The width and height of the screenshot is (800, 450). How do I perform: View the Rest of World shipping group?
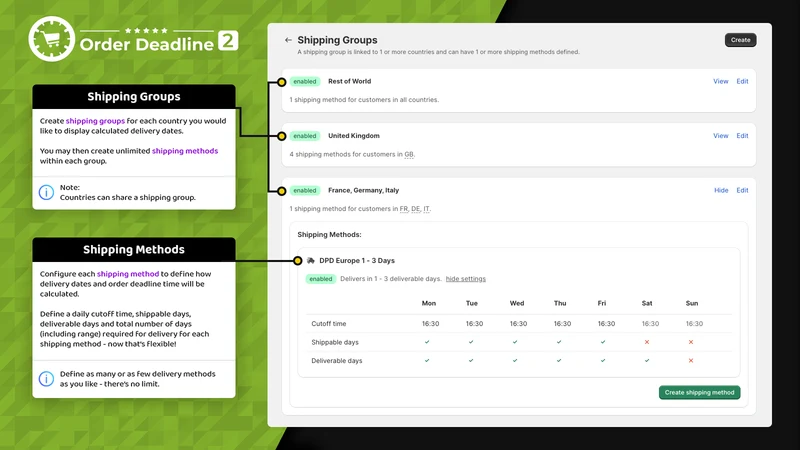tap(720, 81)
